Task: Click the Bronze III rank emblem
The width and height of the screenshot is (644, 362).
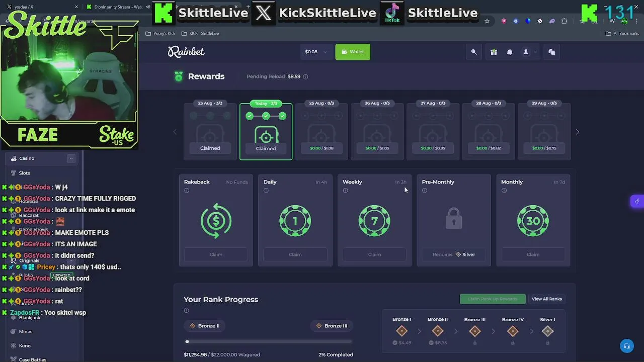Action: point(474,331)
